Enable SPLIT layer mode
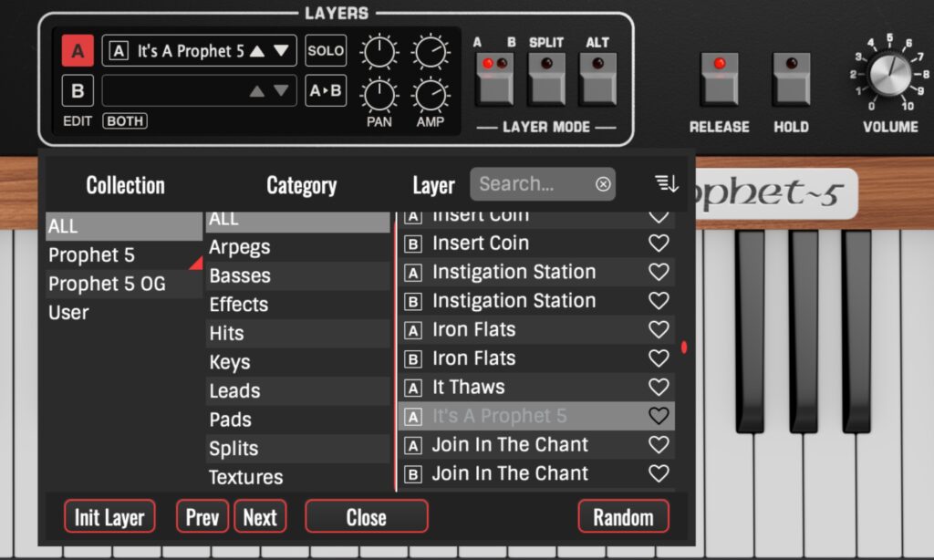The width and height of the screenshot is (934, 560). tap(546, 79)
